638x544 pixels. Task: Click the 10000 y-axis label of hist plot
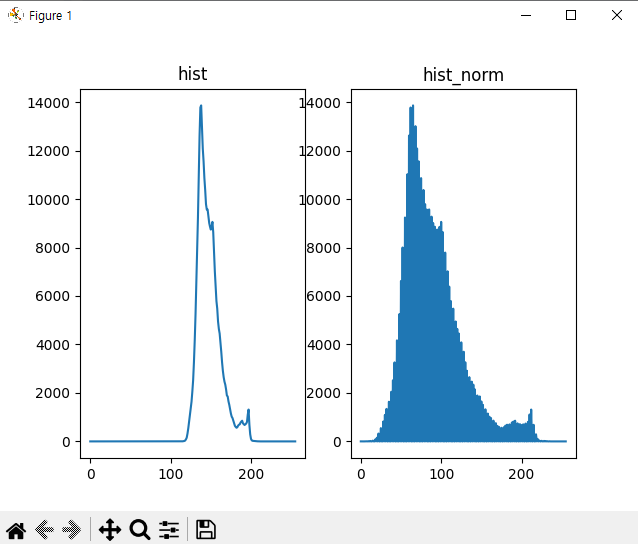tap(48, 200)
